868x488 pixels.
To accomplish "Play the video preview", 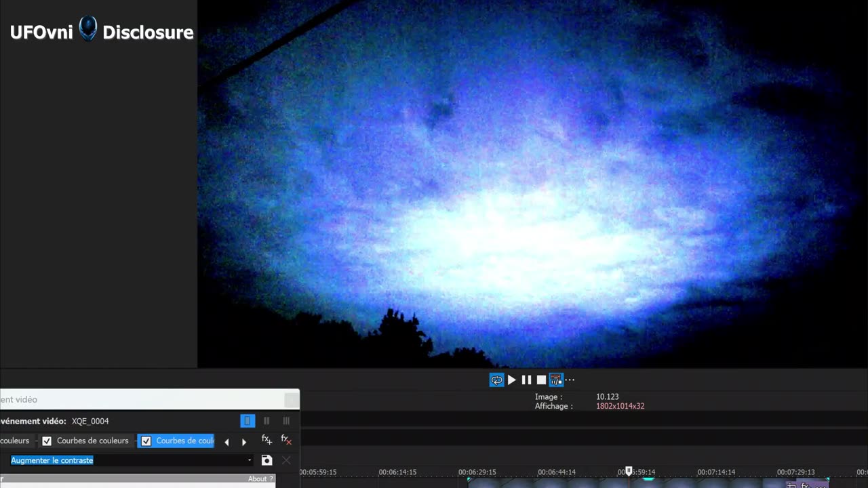I will 512,380.
